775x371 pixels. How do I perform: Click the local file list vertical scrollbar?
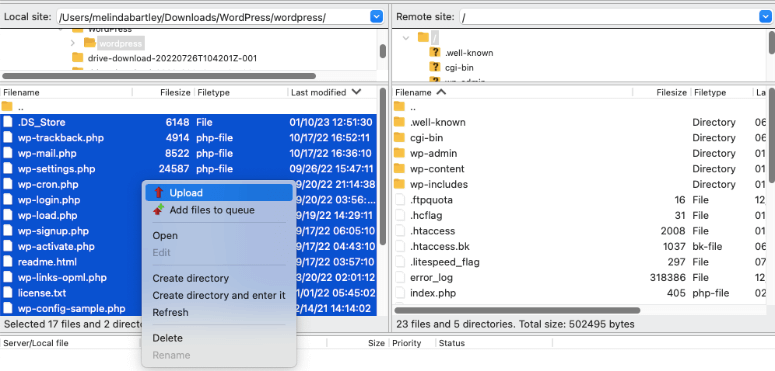(x=383, y=166)
